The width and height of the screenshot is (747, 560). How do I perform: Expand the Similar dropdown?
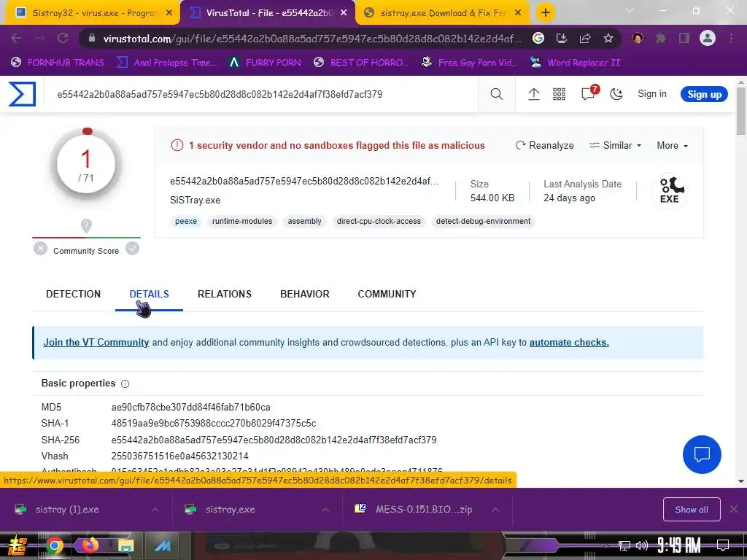coord(615,145)
